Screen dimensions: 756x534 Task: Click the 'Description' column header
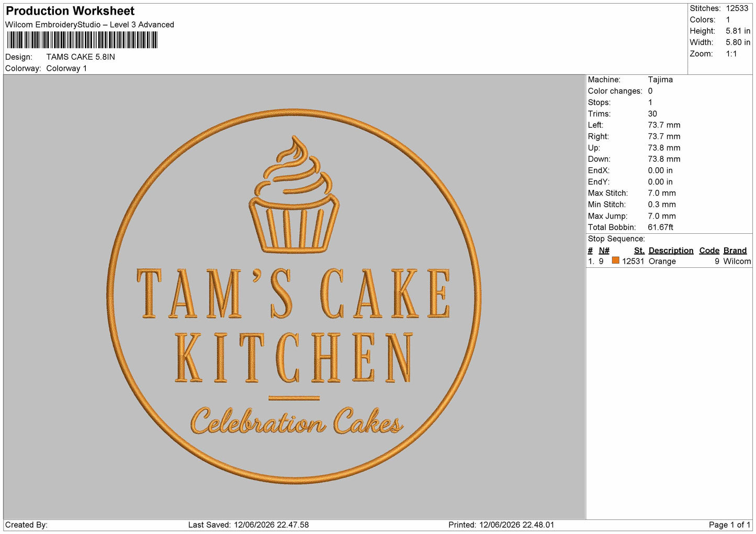pyautogui.click(x=671, y=251)
